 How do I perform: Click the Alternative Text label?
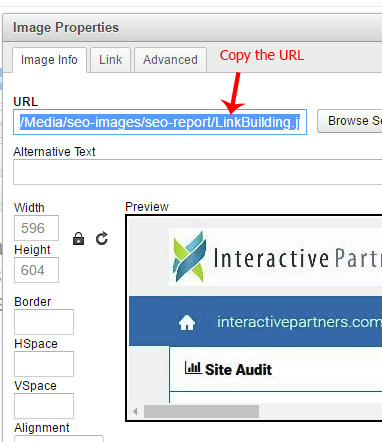pyautogui.click(x=54, y=152)
